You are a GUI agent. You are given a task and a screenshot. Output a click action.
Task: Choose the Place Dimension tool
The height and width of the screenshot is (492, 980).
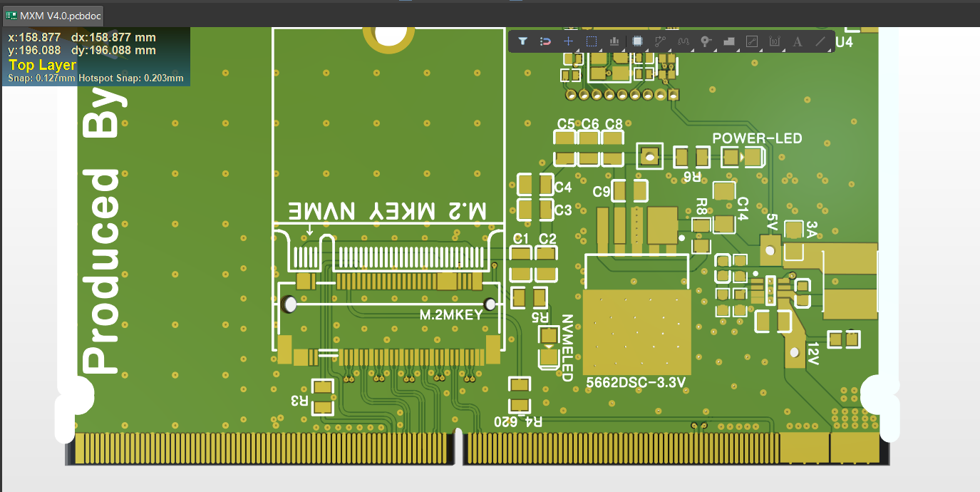click(775, 41)
